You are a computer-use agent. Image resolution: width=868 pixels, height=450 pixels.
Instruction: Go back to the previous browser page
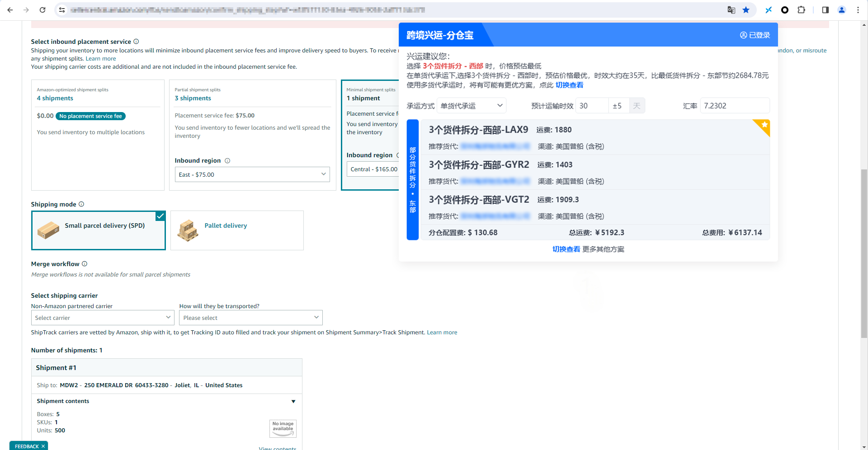tap(10, 10)
